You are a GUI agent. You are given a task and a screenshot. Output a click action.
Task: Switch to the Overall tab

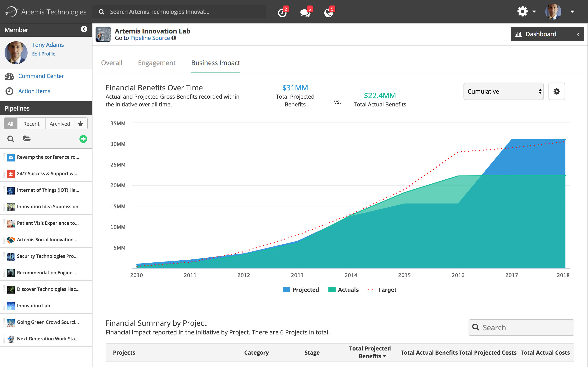click(x=112, y=63)
